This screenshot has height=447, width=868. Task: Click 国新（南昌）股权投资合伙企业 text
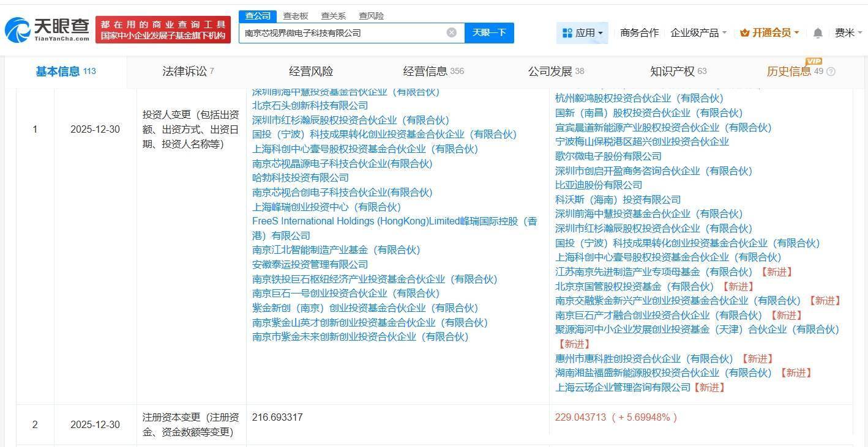pyautogui.click(x=649, y=113)
